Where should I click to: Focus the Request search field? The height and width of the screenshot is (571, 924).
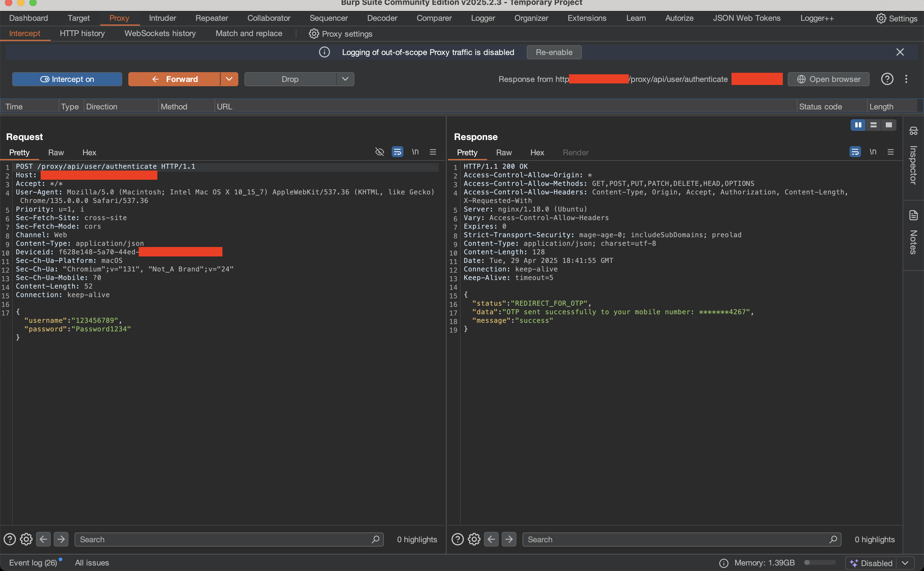[x=229, y=539]
